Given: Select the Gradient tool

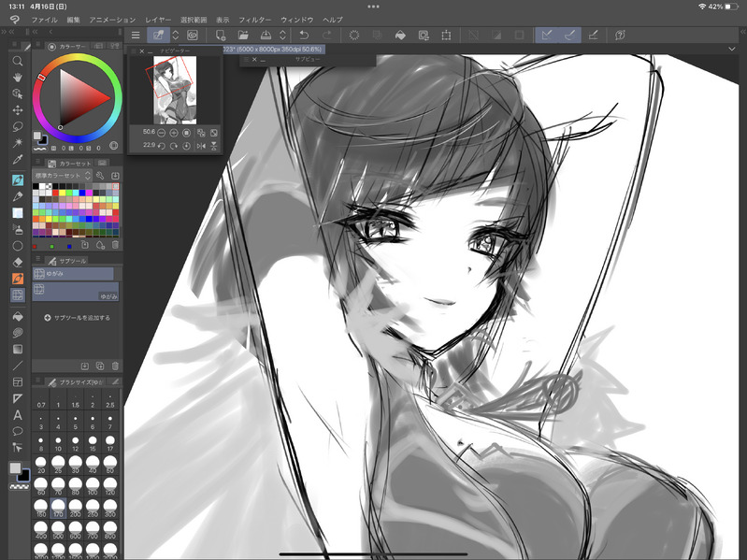Looking at the screenshot, I should pos(18,349).
